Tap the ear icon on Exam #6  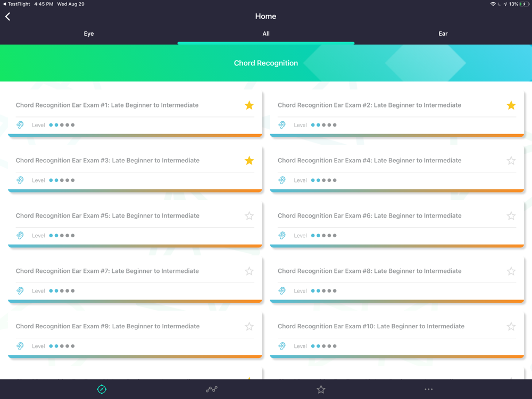[282, 236]
